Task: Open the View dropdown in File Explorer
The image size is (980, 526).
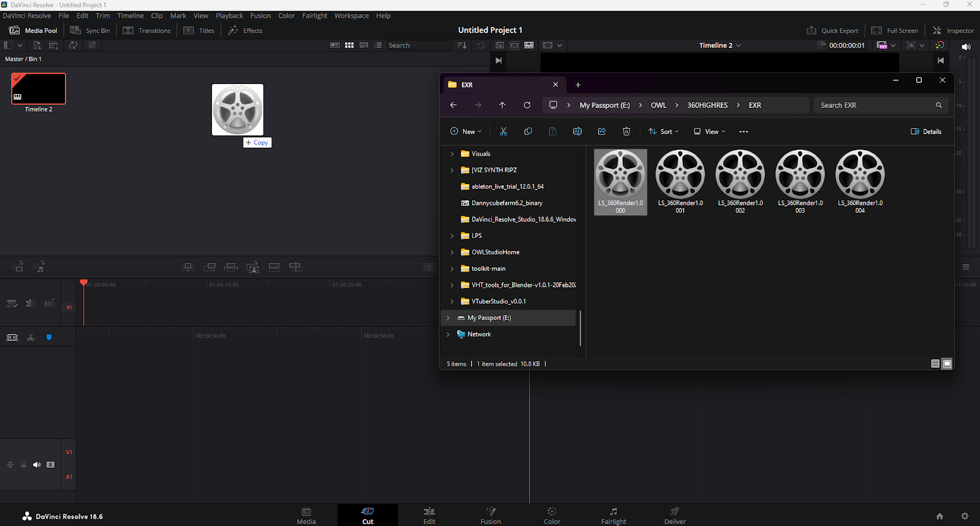Action: tap(709, 132)
